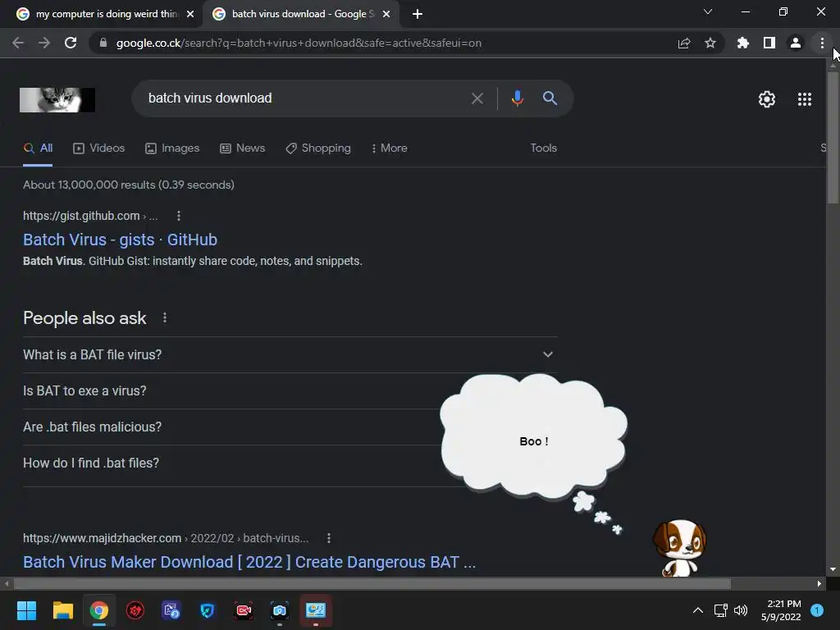Switch to Shopping results
Screen dimensions: 840x630
(318, 148)
